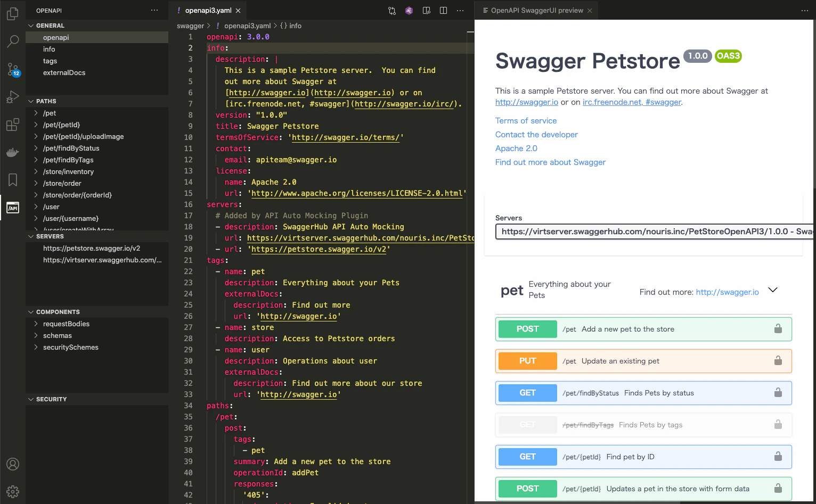
Task: Click lock icon on POST /pet/{petId} row
Action: point(778,489)
